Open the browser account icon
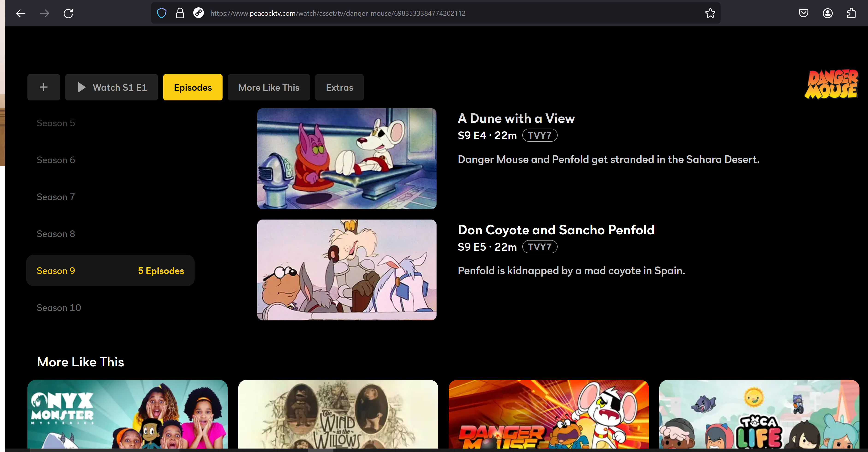This screenshot has width=868, height=452. point(828,13)
